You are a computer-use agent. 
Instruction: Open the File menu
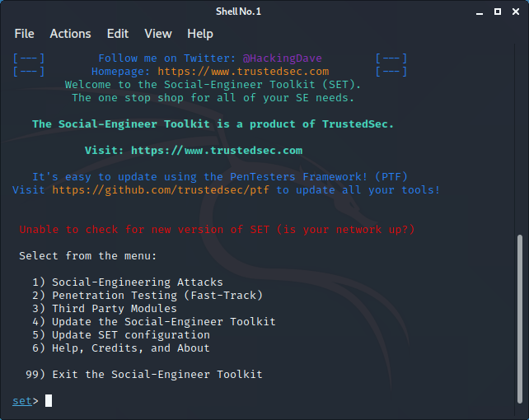click(x=24, y=34)
